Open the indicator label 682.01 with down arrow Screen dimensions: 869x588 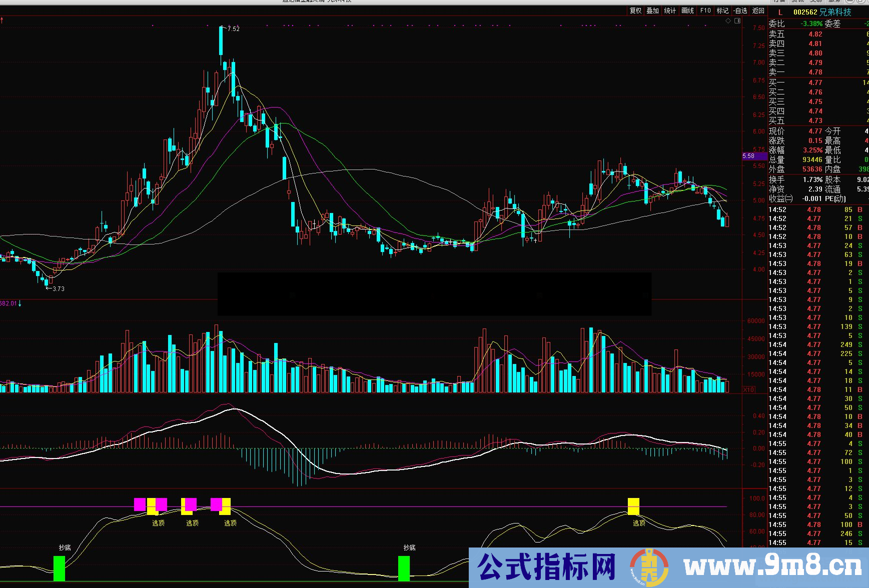10,303
